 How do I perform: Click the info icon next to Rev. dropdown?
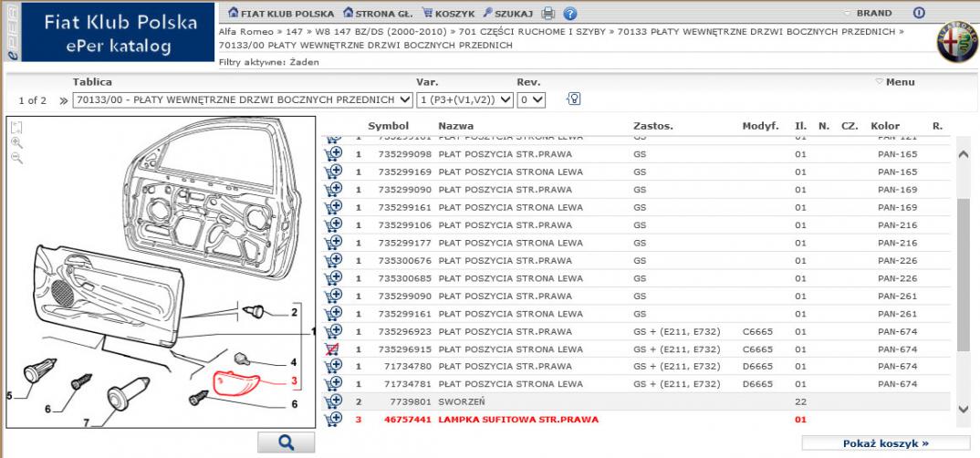tap(574, 99)
